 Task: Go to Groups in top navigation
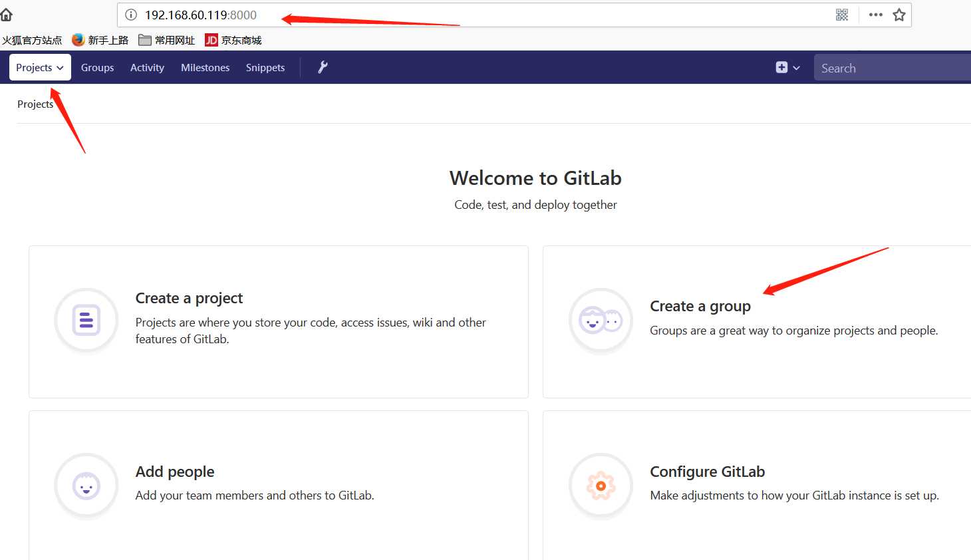click(97, 67)
